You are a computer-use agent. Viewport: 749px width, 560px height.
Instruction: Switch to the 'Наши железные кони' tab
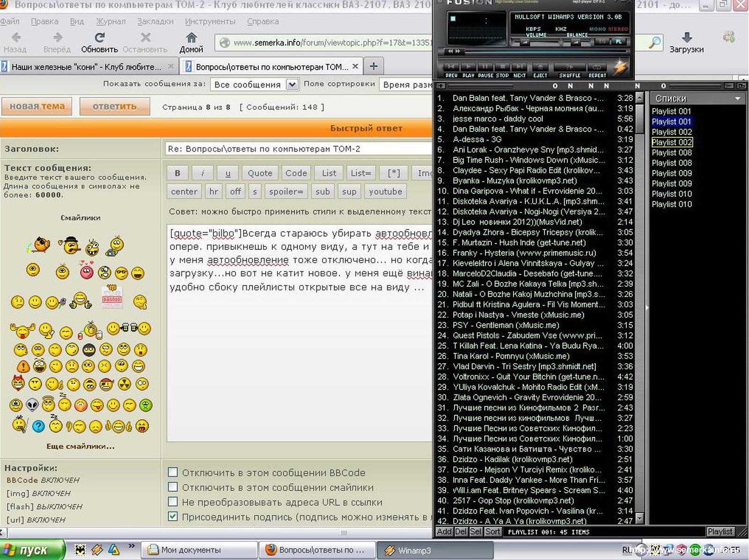[86, 67]
